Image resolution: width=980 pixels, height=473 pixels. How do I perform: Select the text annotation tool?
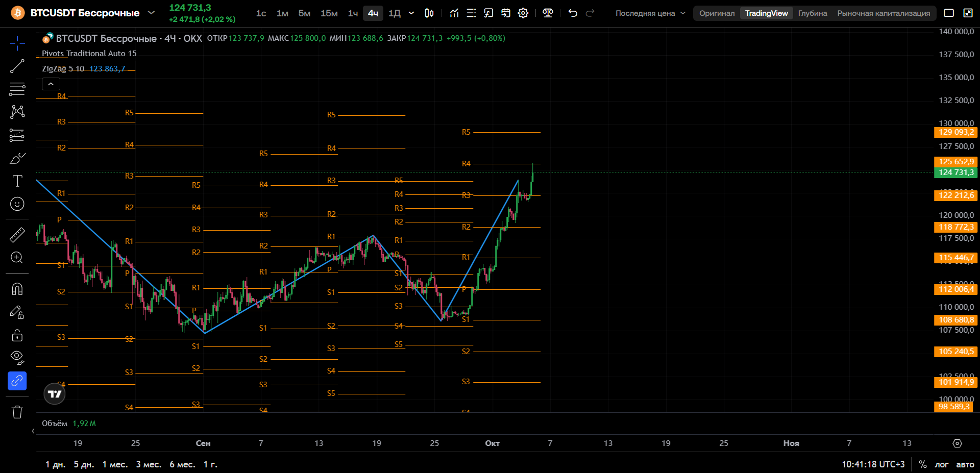point(17,181)
